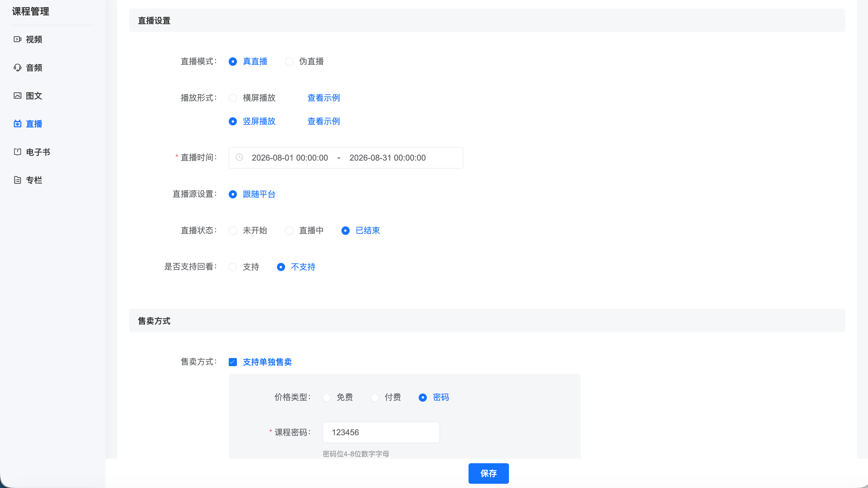Open the 音频 menu item

[34, 68]
